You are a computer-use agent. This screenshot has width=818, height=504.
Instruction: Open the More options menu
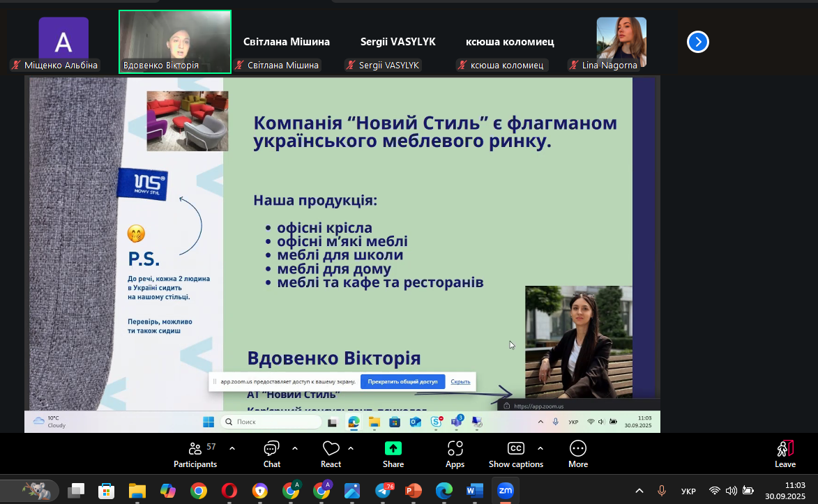click(x=577, y=453)
